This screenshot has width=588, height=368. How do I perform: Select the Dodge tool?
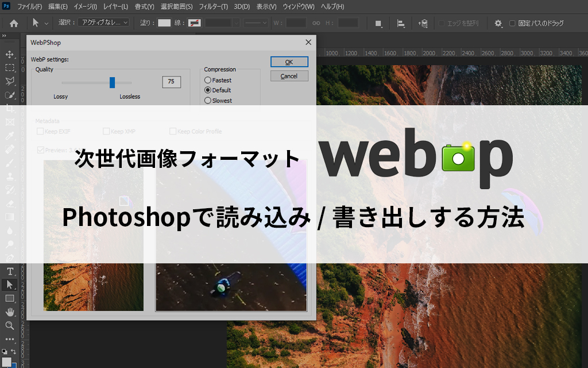tap(10, 244)
